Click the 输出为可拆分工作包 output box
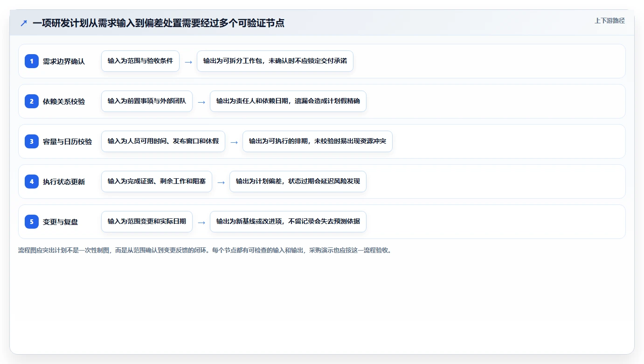The width and height of the screenshot is (644, 364). (x=275, y=61)
